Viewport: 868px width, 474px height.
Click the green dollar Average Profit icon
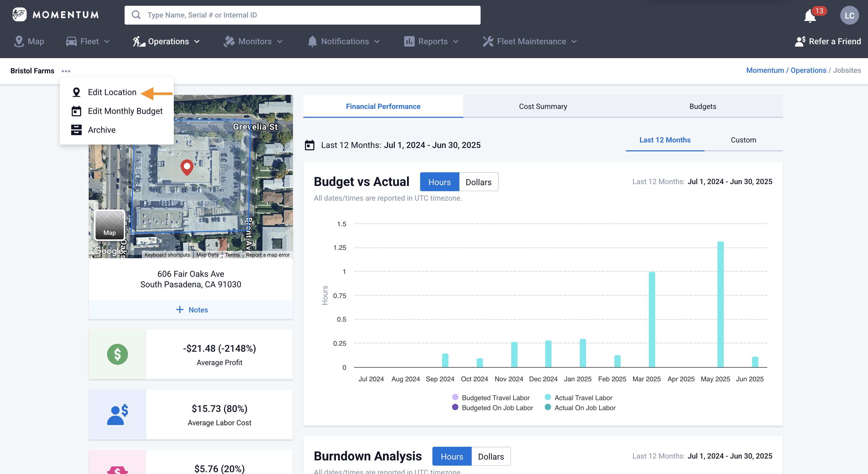117,354
